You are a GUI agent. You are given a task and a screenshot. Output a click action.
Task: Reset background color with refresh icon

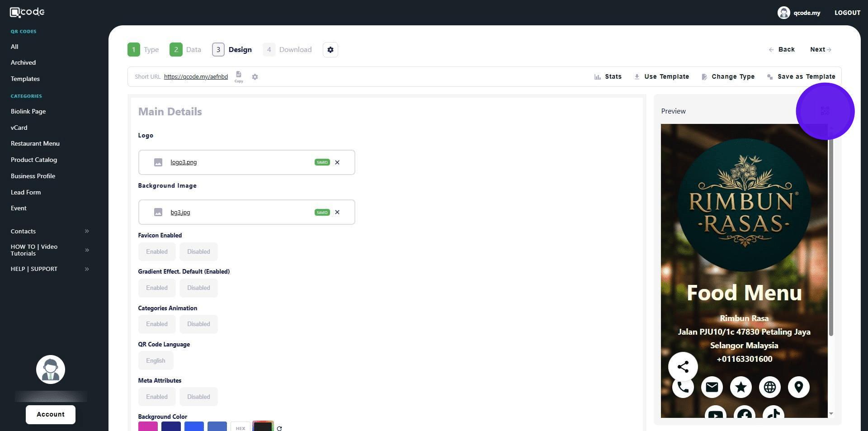tap(279, 428)
